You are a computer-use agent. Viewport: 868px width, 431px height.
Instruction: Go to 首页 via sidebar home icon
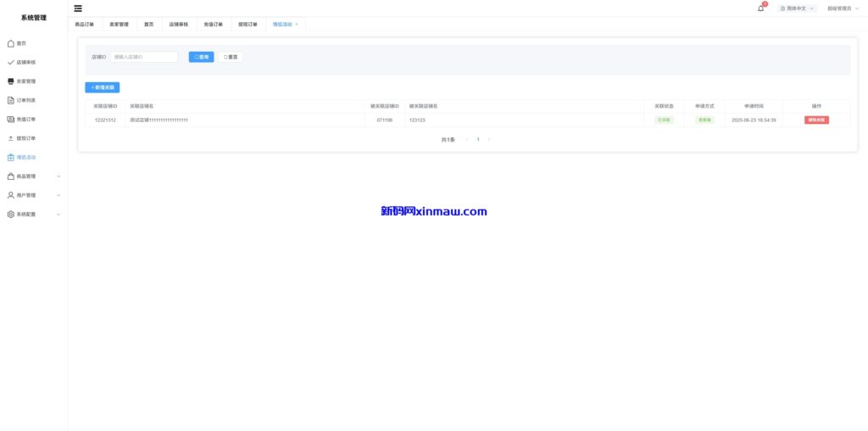(10, 43)
